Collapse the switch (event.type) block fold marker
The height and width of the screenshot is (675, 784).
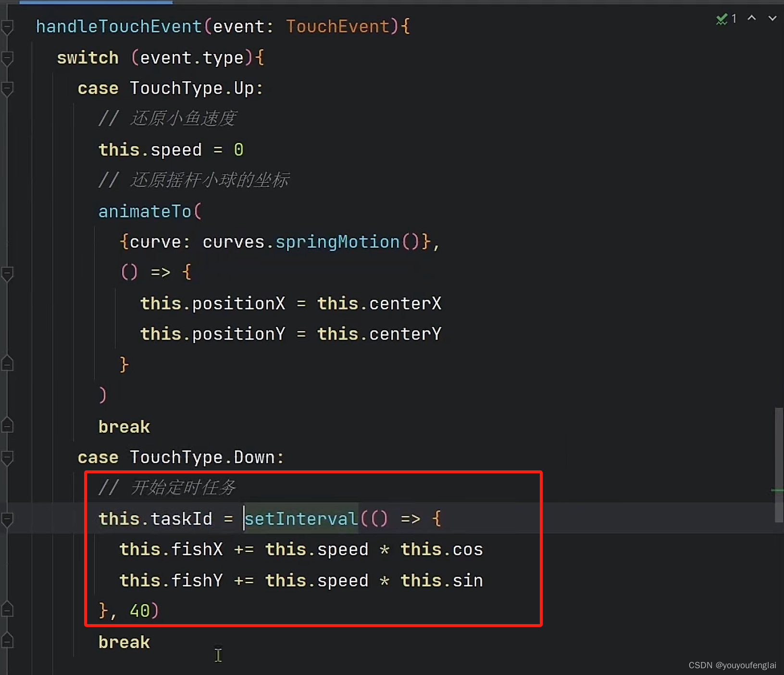point(7,59)
